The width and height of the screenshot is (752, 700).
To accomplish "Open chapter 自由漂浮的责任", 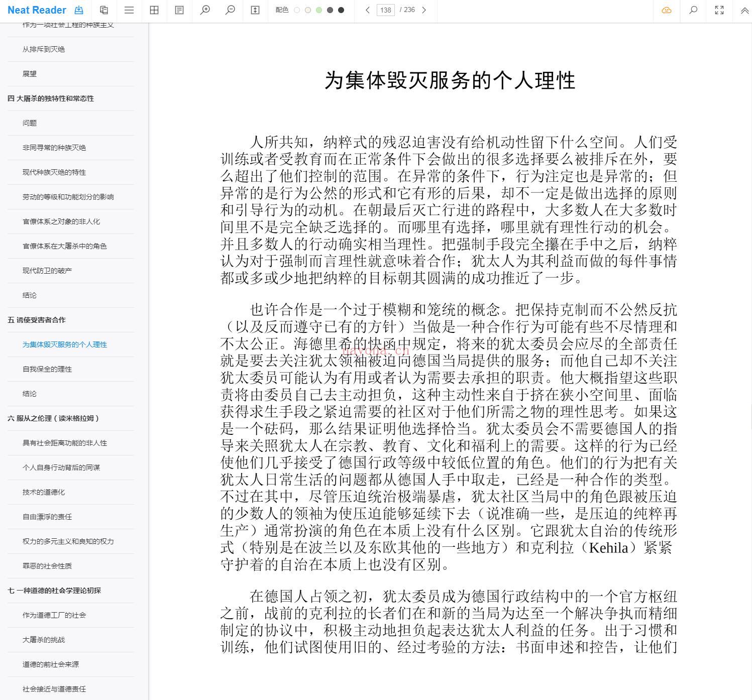I will (47, 517).
